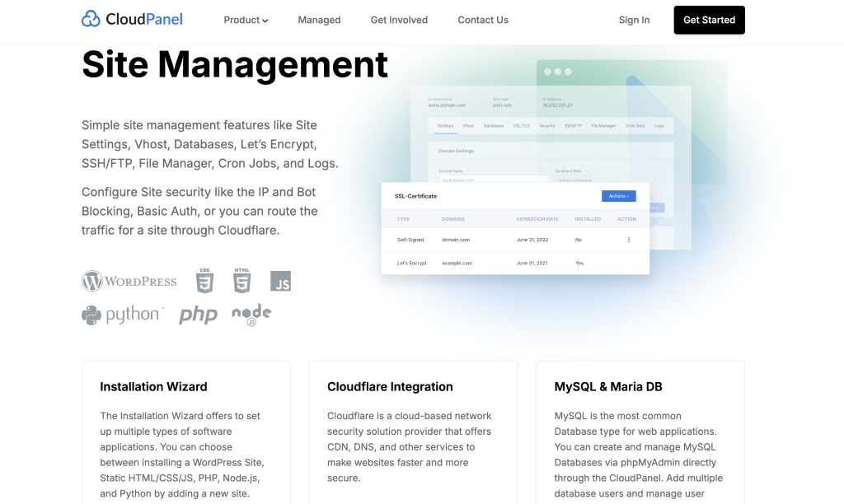Image resolution: width=844 pixels, height=504 pixels.
Task: Click the MySQL & Maria DB card title
Action: click(x=608, y=387)
